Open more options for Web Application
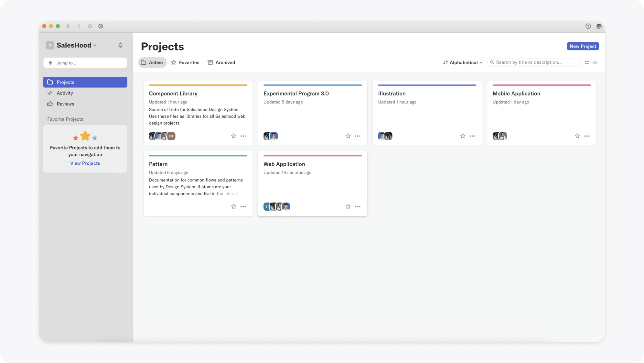 coord(358,207)
